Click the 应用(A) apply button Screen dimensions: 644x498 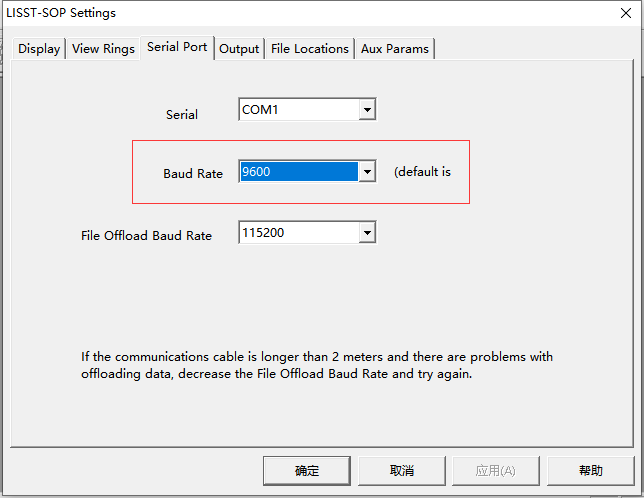coord(495,470)
